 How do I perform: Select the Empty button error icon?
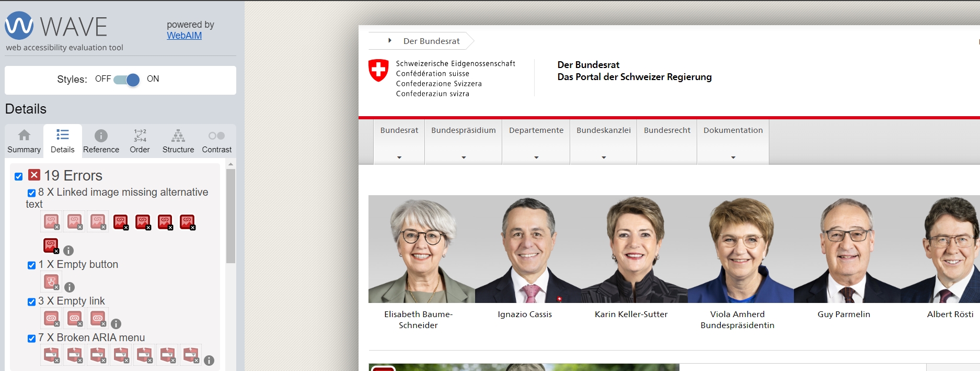coord(51,282)
